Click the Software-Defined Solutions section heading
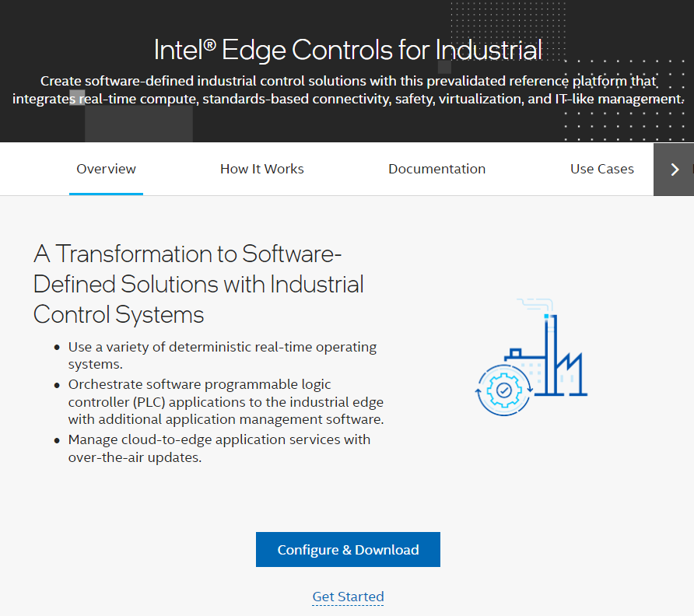Image resolution: width=694 pixels, height=616 pixels. [x=198, y=284]
